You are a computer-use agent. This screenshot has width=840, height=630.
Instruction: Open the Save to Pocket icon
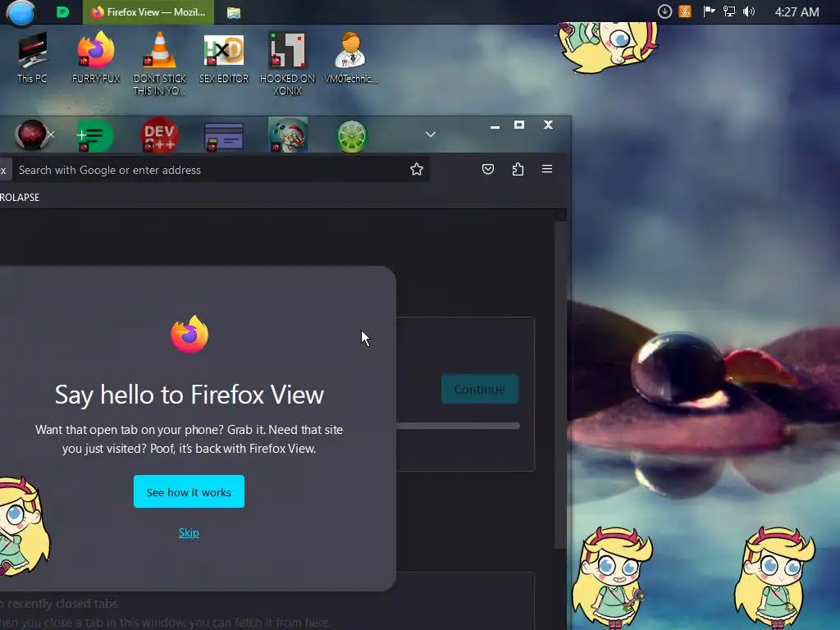(x=487, y=169)
